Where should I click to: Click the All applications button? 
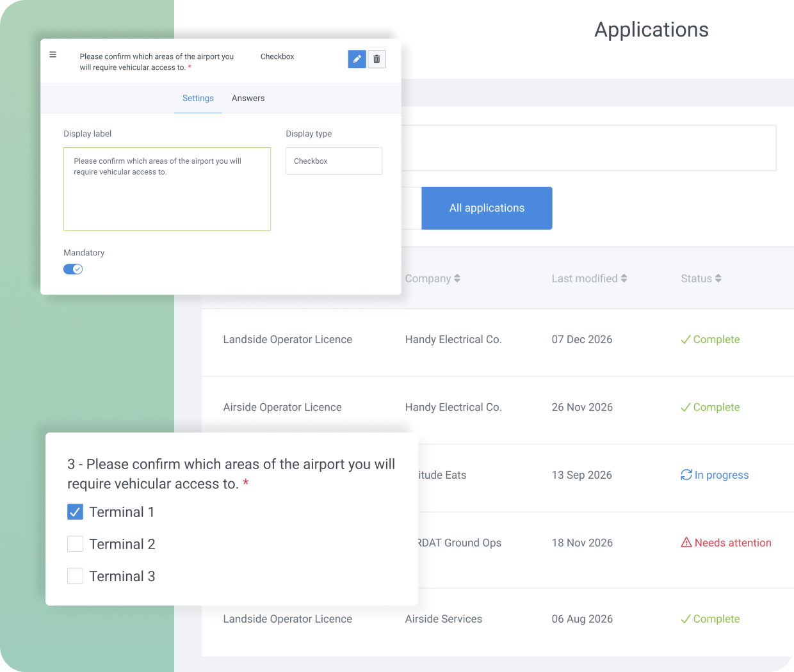coord(487,208)
